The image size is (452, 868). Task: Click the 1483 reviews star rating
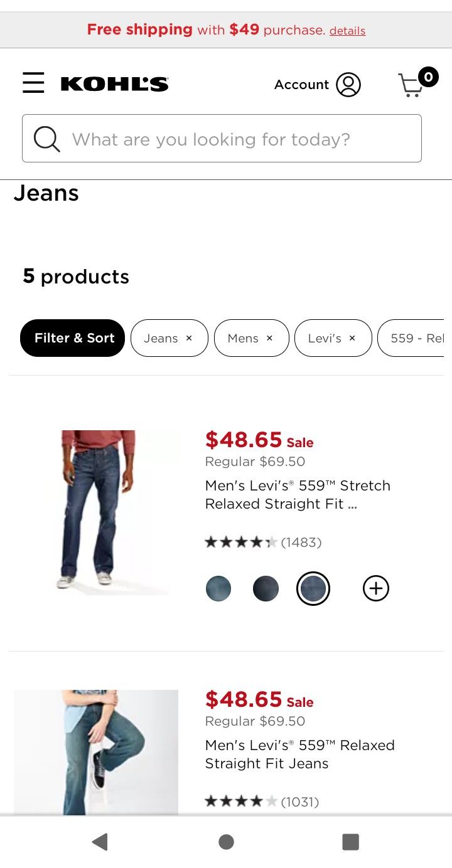pos(261,542)
